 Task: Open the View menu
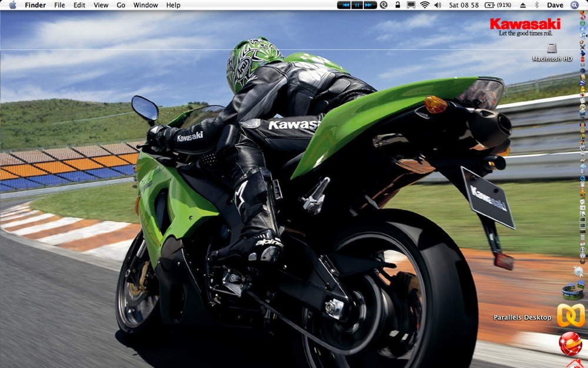101,5
